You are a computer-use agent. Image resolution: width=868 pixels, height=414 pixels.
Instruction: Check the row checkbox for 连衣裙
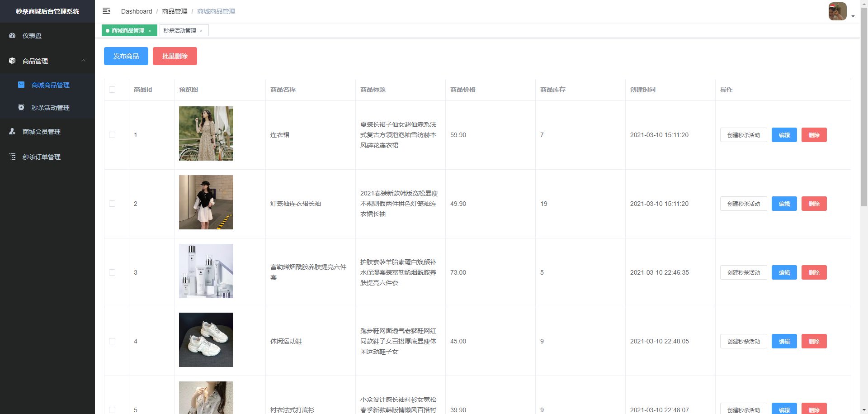point(112,135)
